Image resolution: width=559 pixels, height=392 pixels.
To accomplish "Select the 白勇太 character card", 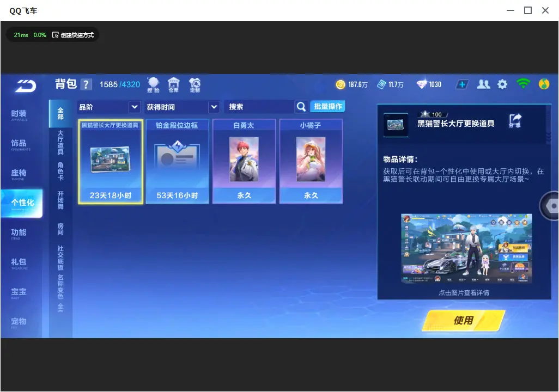I will tap(244, 162).
